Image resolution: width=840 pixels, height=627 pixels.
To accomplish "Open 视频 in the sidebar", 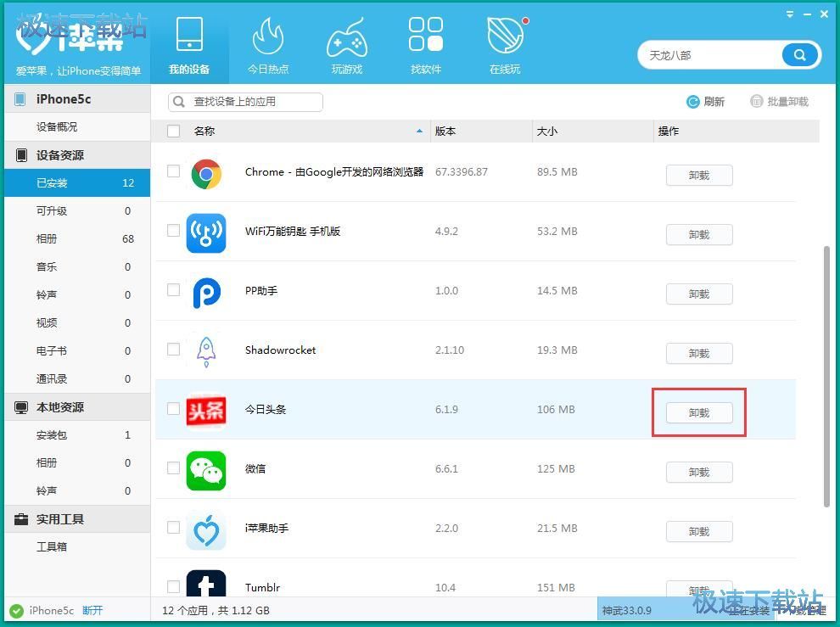I will (77, 322).
